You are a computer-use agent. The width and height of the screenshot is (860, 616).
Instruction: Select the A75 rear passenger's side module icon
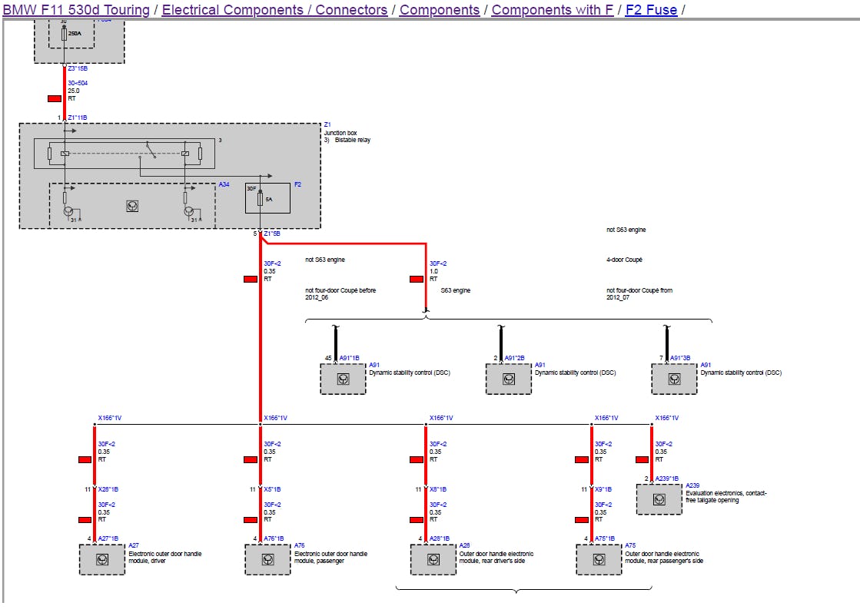[599, 559]
